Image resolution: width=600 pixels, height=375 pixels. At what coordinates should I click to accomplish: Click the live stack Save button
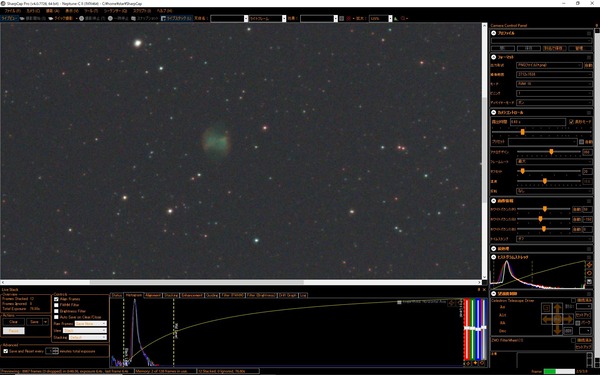tap(34, 322)
